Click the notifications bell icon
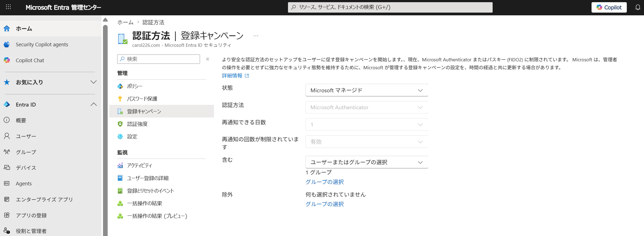The height and width of the screenshot is (236, 644). pyautogui.click(x=638, y=7)
